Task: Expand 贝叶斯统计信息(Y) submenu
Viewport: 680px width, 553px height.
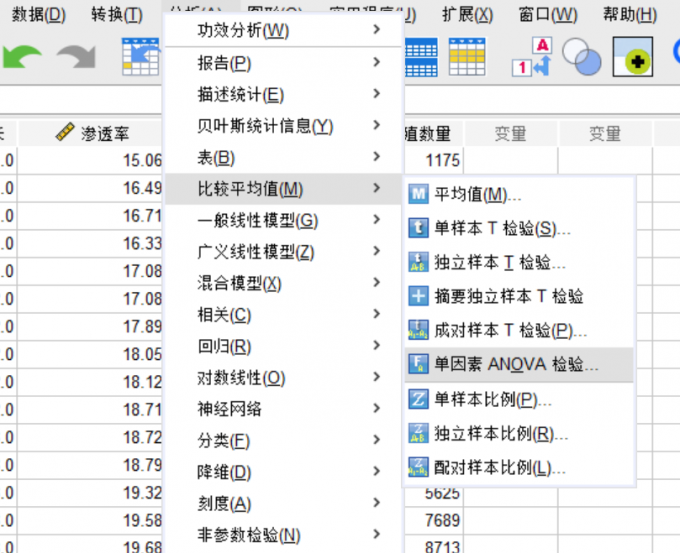Action: (x=283, y=126)
